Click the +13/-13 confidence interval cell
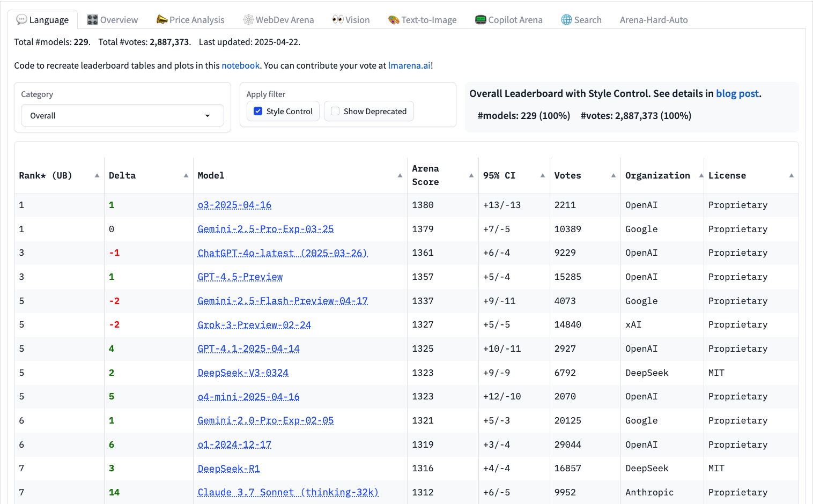The image size is (813, 504). (502, 205)
